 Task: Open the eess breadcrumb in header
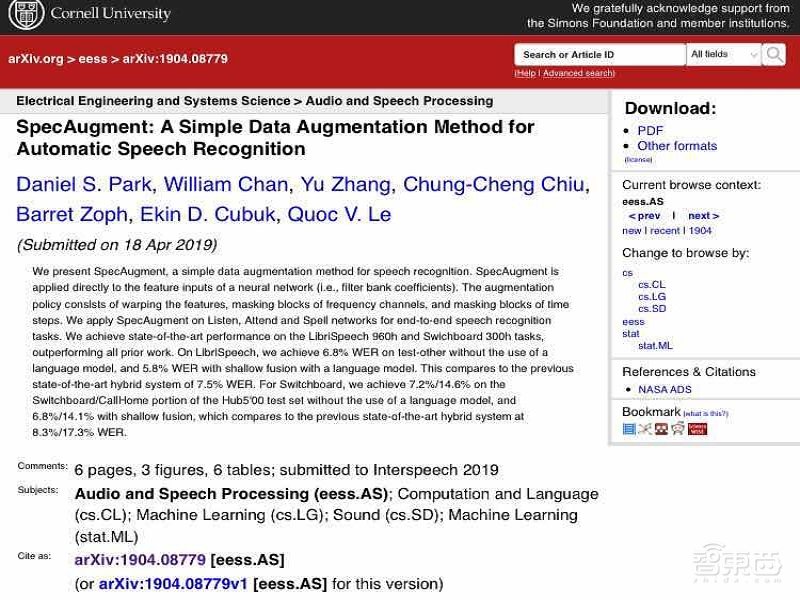pyautogui.click(x=93, y=59)
